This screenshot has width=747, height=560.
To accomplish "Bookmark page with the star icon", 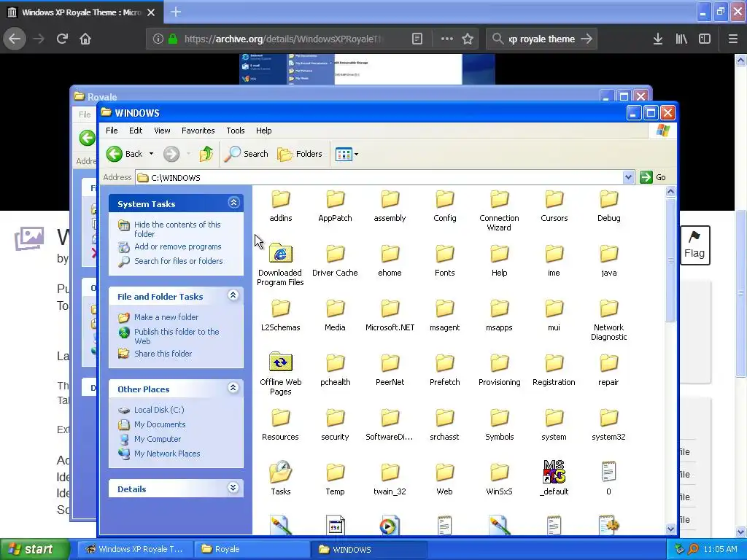I will (468, 39).
